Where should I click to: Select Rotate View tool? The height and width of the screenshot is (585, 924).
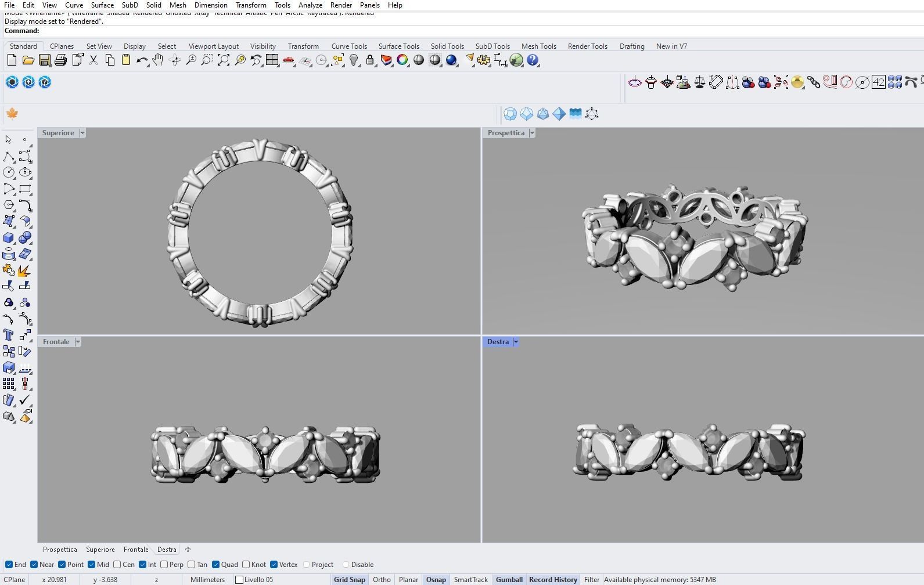[x=174, y=60]
